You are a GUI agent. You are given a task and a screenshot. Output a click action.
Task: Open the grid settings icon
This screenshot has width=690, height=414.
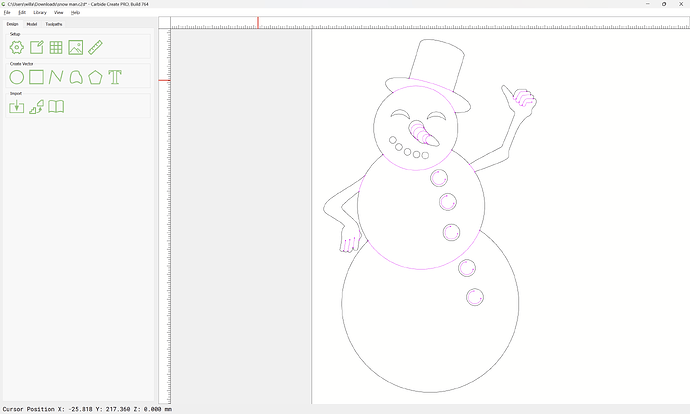tap(56, 48)
